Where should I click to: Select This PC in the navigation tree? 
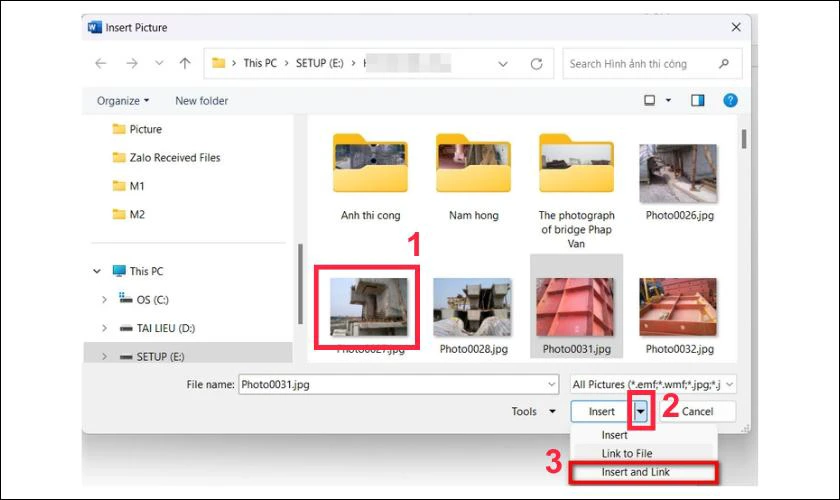tap(138, 271)
